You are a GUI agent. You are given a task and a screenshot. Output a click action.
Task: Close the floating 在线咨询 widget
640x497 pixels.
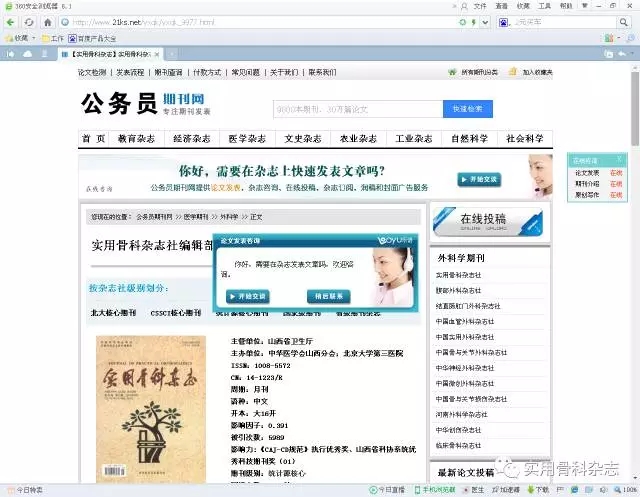[619, 159]
